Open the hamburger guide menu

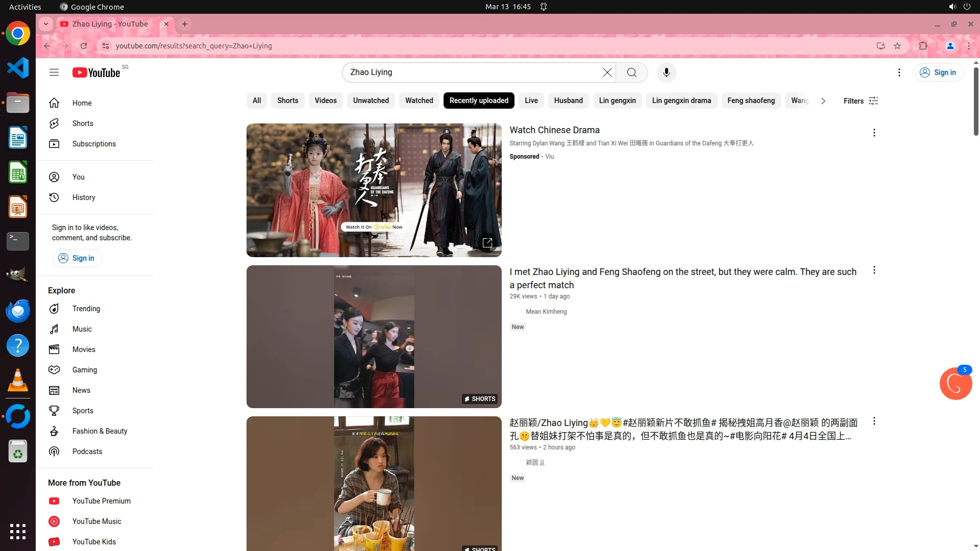(x=54, y=72)
